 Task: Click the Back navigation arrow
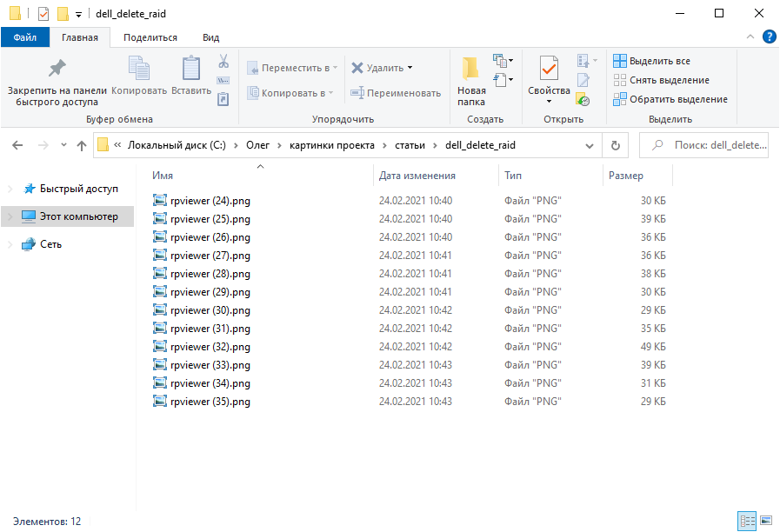point(17,145)
